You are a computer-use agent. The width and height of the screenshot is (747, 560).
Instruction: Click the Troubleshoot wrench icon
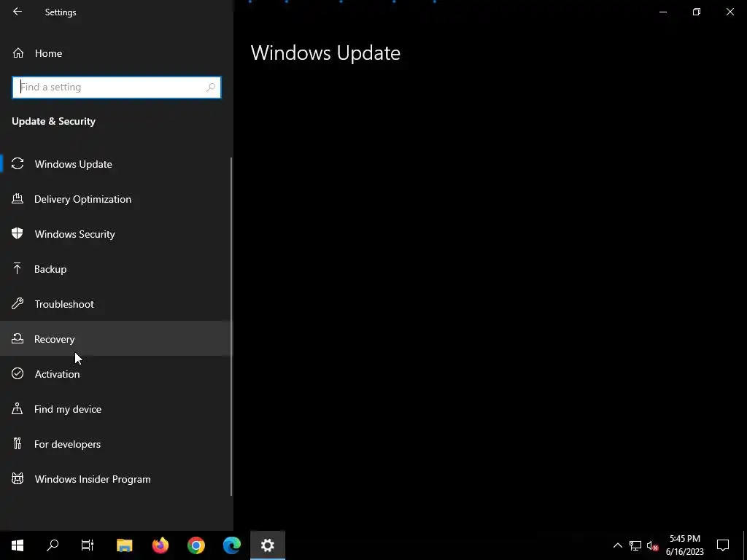click(18, 303)
